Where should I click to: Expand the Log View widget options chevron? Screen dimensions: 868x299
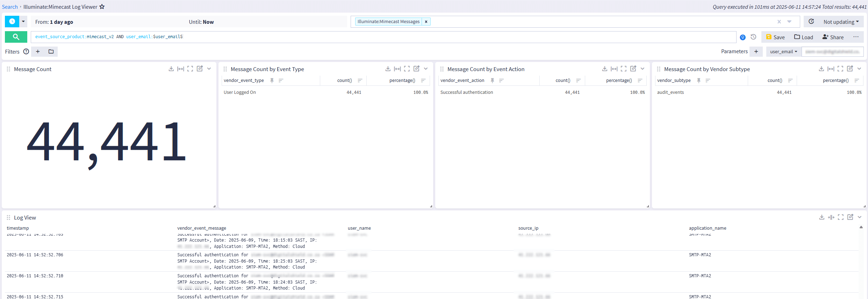point(860,217)
